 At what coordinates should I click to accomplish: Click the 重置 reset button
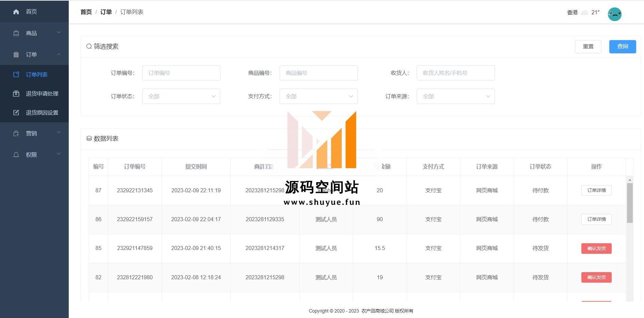click(x=588, y=47)
